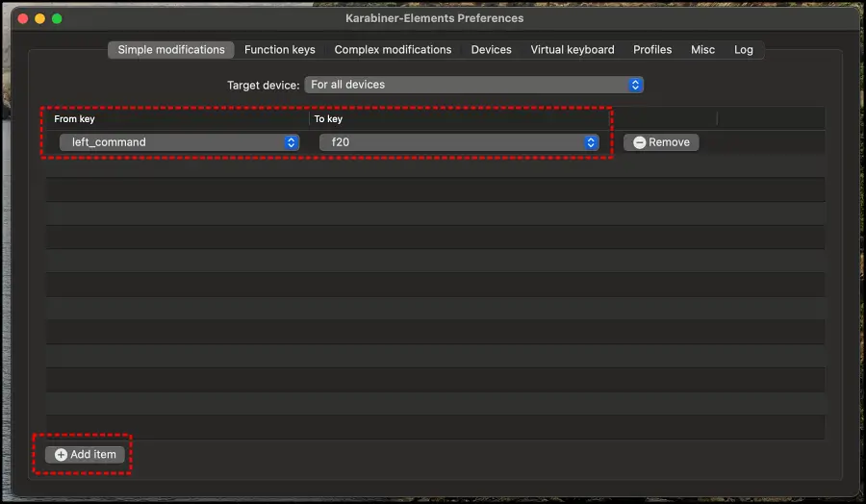Switch to the Devices tab
Image resolution: width=866 pixels, height=504 pixels.
pos(491,50)
